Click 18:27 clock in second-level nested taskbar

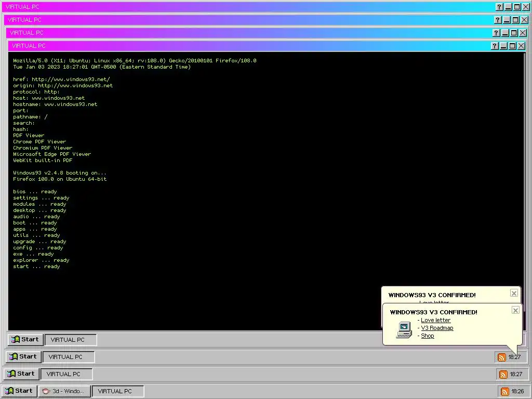pos(516,374)
